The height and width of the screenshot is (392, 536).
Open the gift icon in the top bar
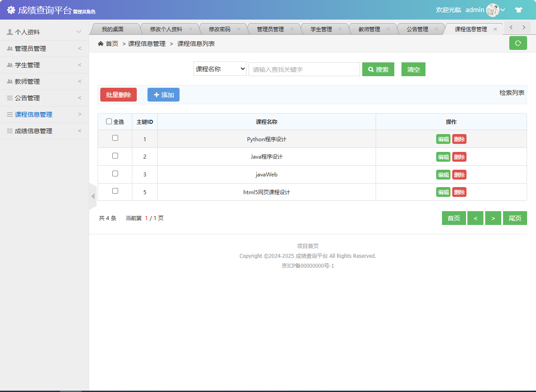(x=518, y=9)
